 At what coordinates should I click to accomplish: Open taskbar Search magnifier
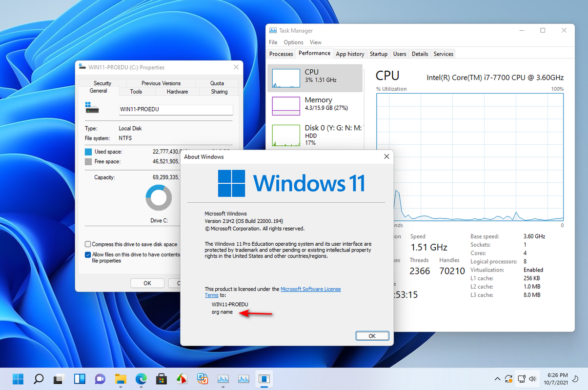pyautogui.click(x=39, y=379)
